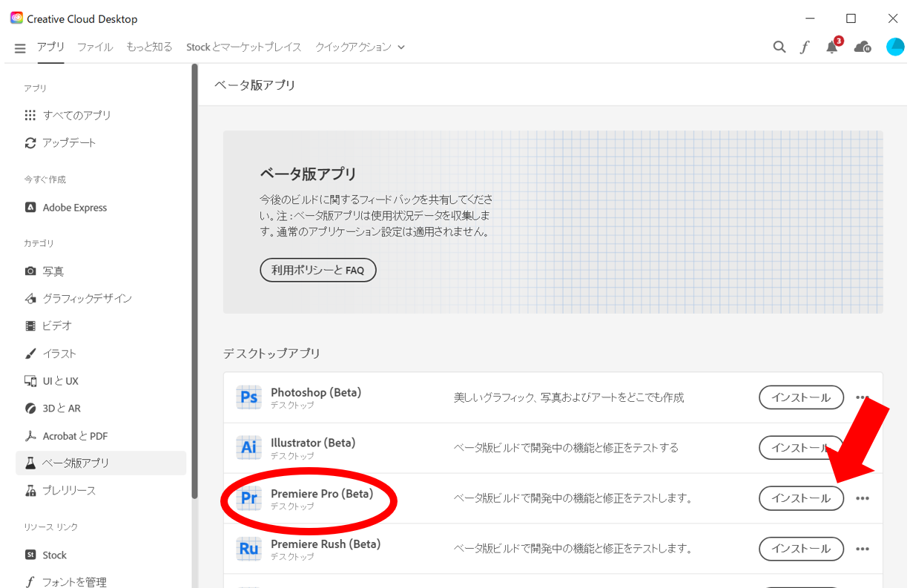Click the flask icon beside ベータ版アプリ

click(30, 463)
